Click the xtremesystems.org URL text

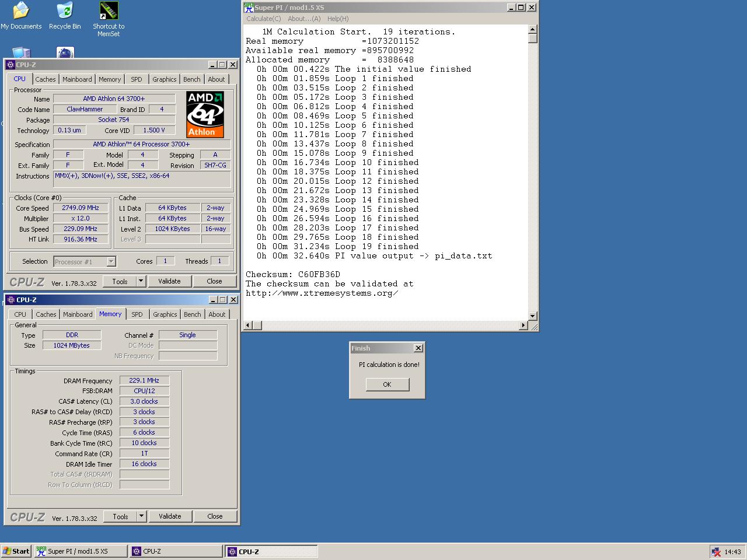click(322, 293)
